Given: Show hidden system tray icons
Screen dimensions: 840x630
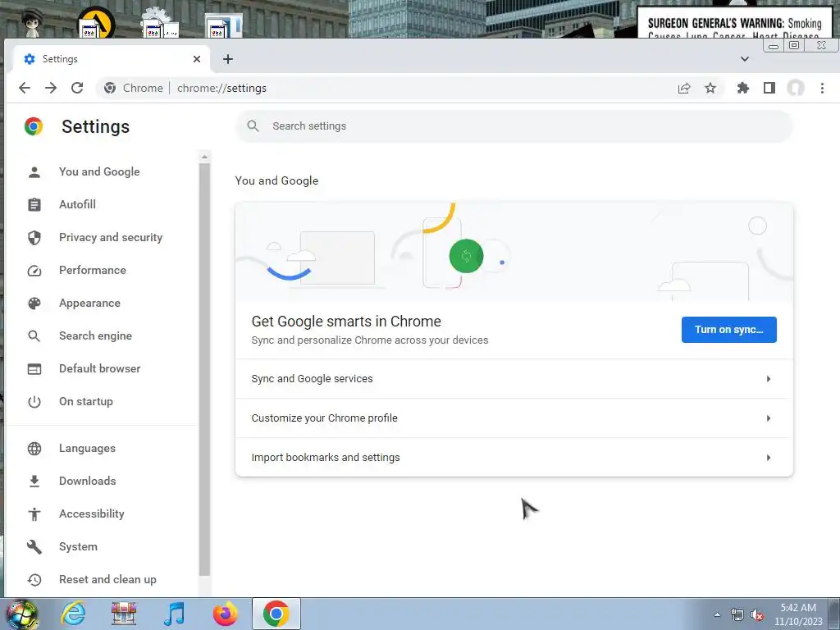Looking at the screenshot, I should pos(717,615).
